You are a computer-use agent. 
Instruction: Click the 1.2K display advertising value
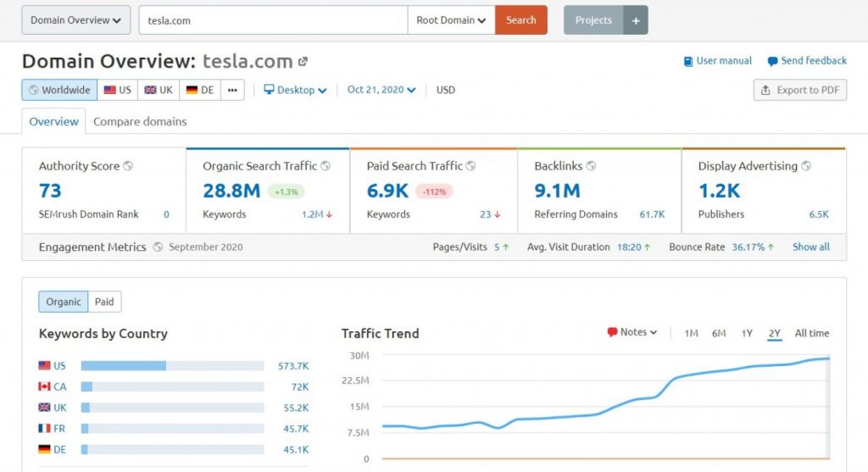(x=719, y=191)
